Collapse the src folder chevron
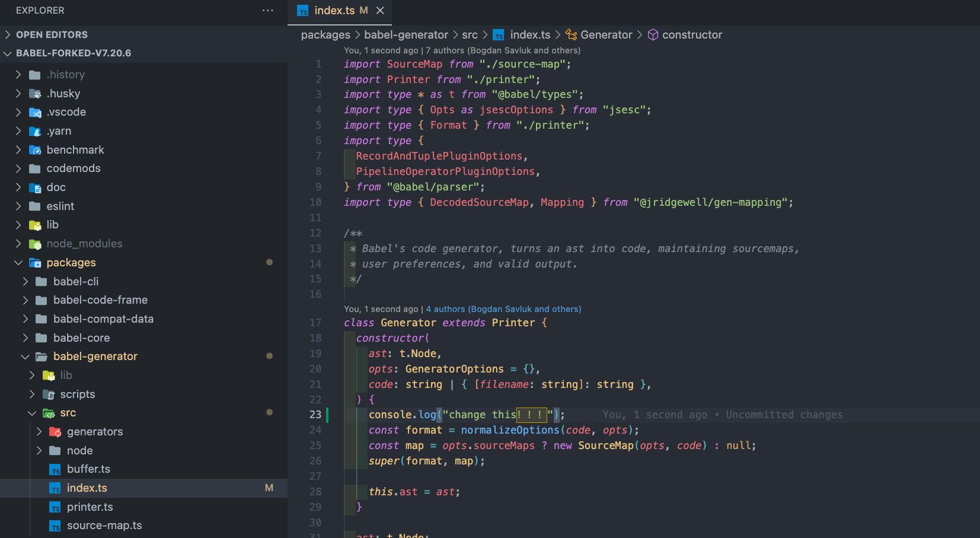This screenshot has width=980, height=538. click(32, 413)
